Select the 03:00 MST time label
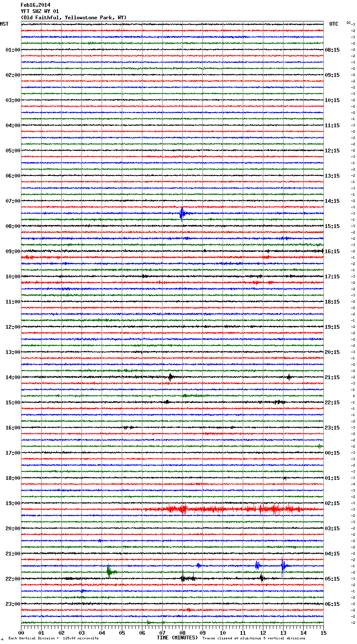Viewport: 357px width, 644px height. 13,100
